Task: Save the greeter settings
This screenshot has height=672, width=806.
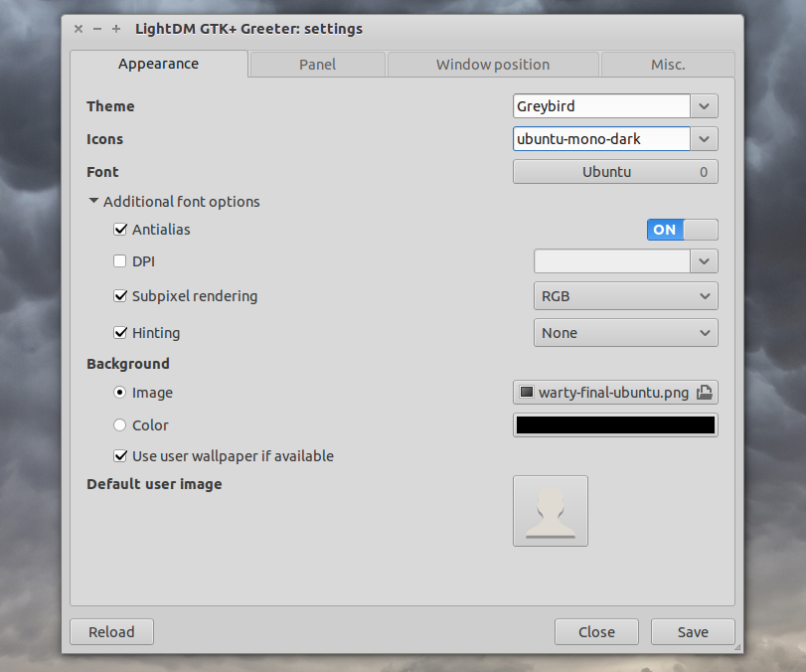Action: 692,631
